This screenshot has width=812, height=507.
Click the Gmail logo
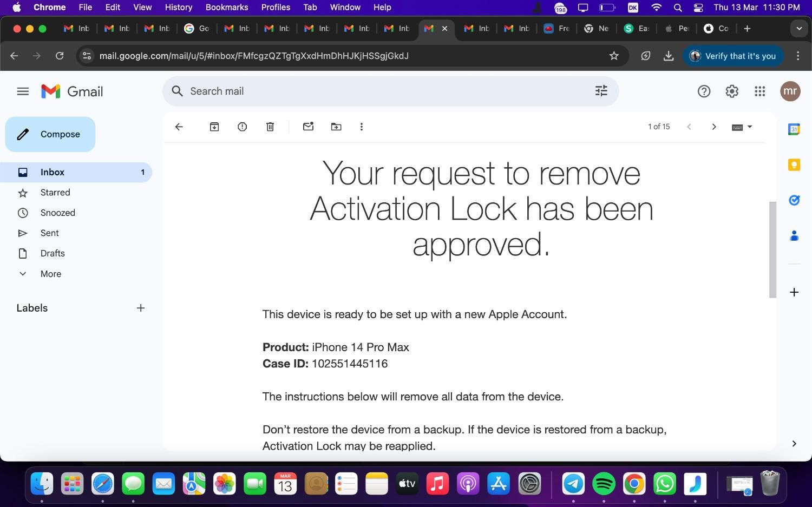pyautogui.click(x=72, y=91)
